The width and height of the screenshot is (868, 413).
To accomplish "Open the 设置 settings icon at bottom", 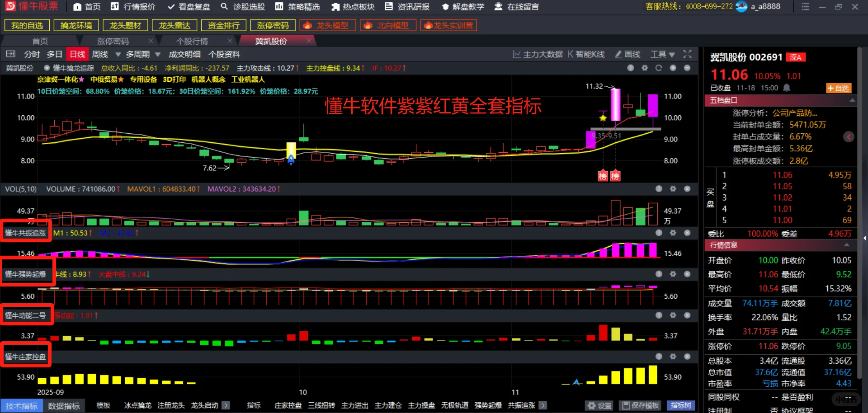I will (x=599, y=405).
